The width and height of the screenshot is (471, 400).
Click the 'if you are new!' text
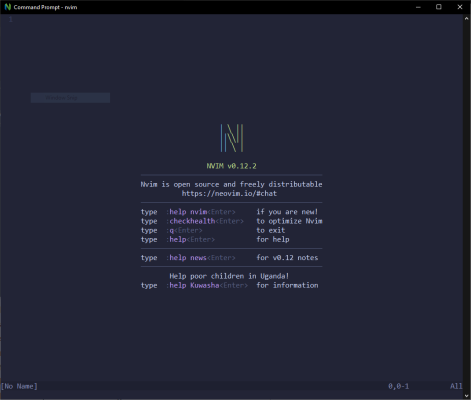click(287, 212)
